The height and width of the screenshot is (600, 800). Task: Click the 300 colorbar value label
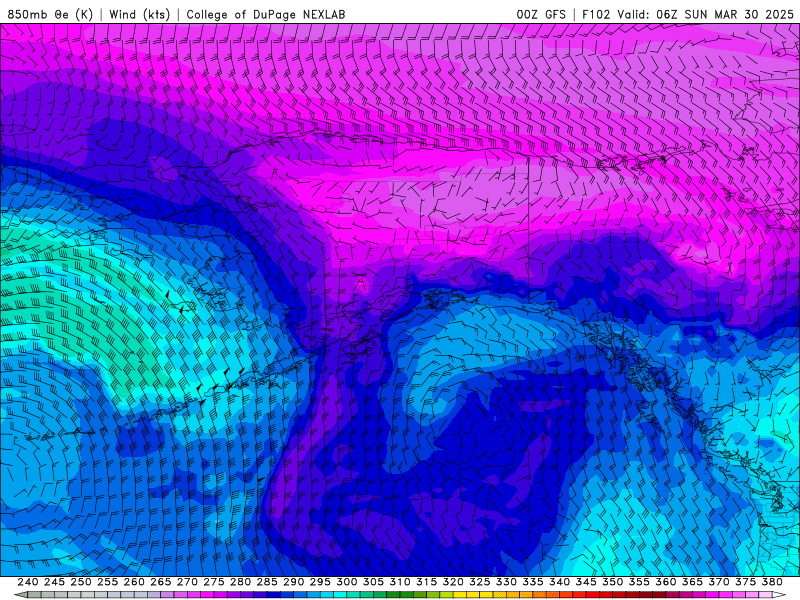coord(346,582)
